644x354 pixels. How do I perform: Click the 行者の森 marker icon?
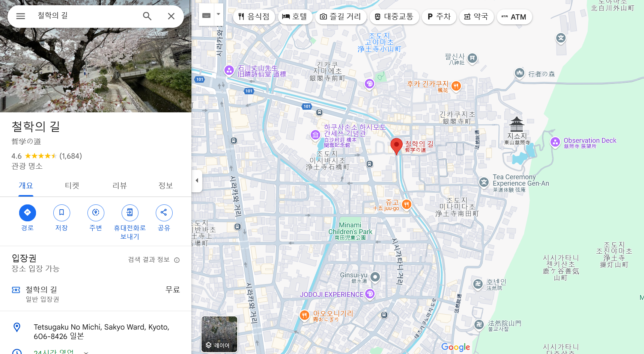pos(519,73)
